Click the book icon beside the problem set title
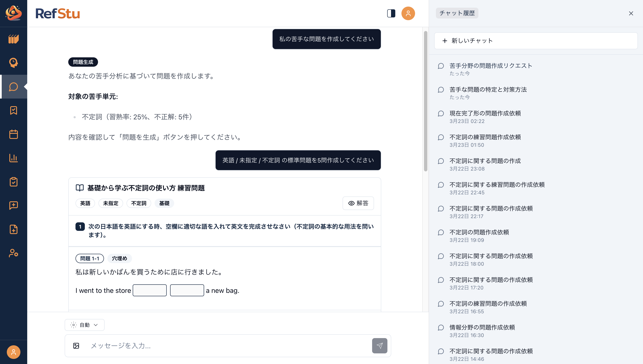The height and width of the screenshot is (364, 643). [x=80, y=188]
